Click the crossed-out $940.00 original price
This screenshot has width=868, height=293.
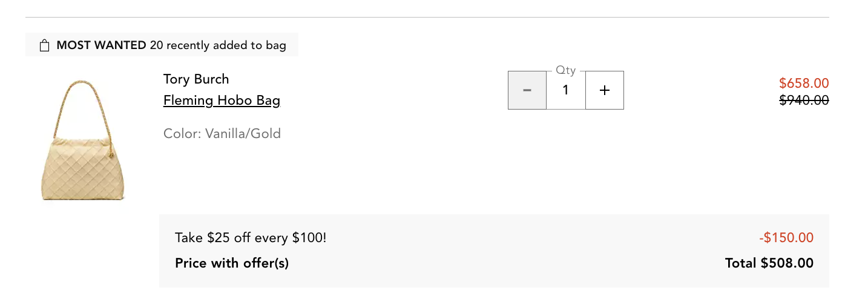click(x=804, y=100)
